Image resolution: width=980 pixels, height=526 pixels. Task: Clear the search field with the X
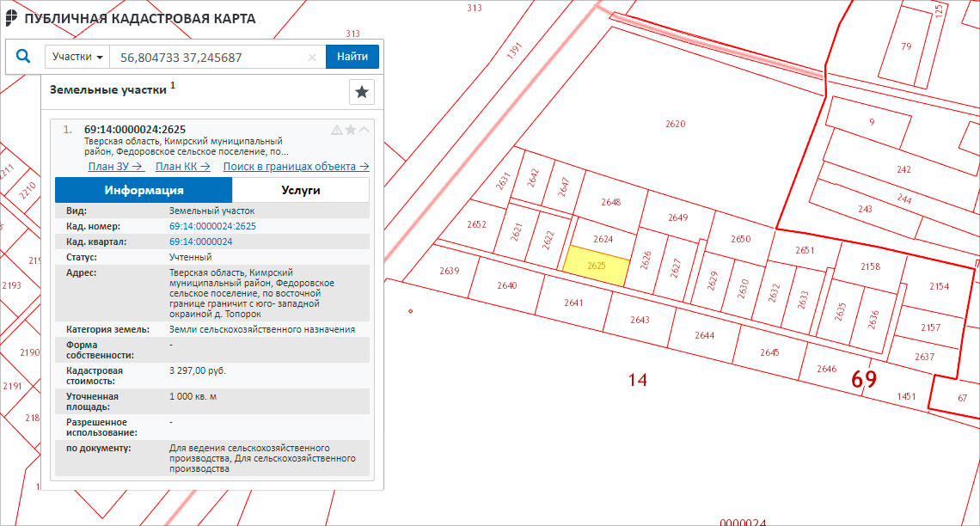(x=312, y=58)
